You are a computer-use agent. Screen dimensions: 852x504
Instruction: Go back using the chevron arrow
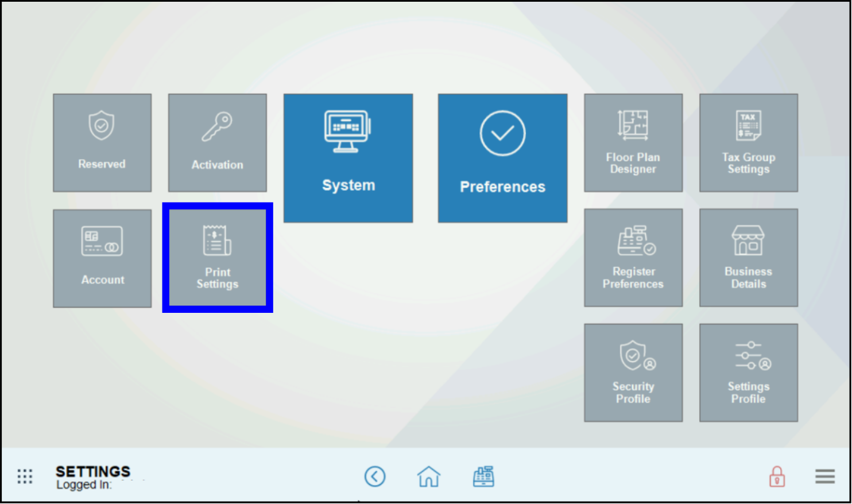point(375,476)
